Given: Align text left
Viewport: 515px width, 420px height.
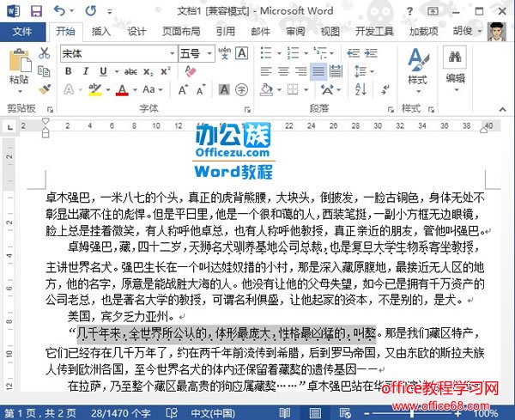Looking at the screenshot, I should point(266,71).
